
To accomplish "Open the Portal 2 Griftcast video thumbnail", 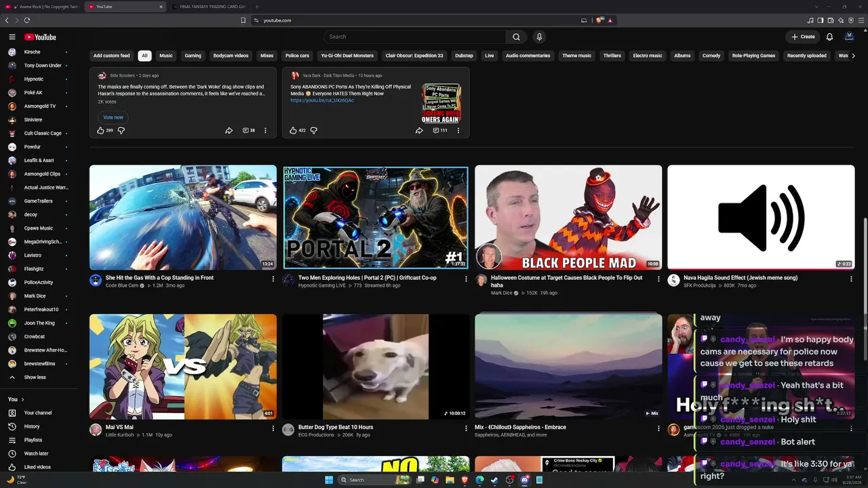I will pos(376,218).
